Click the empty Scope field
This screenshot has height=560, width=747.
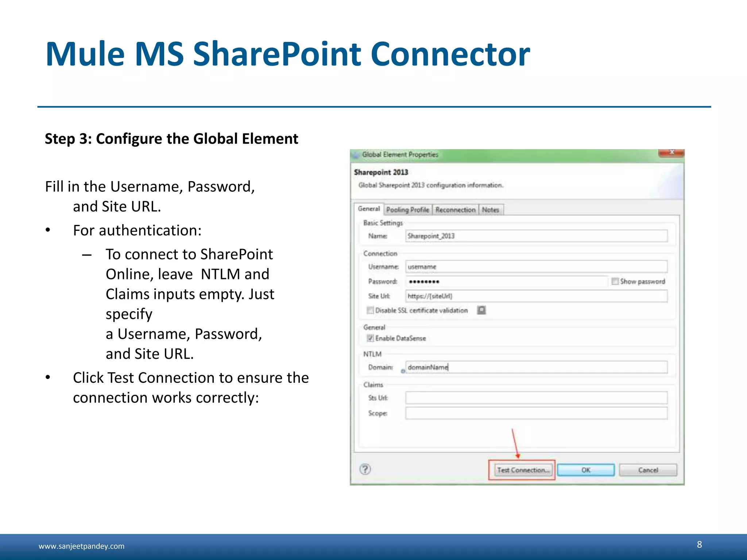[536, 413]
